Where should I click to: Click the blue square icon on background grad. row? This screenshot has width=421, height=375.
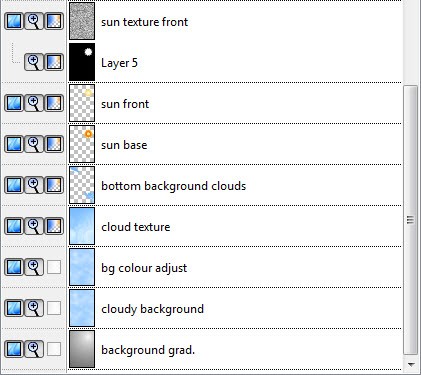[x=14, y=349]
